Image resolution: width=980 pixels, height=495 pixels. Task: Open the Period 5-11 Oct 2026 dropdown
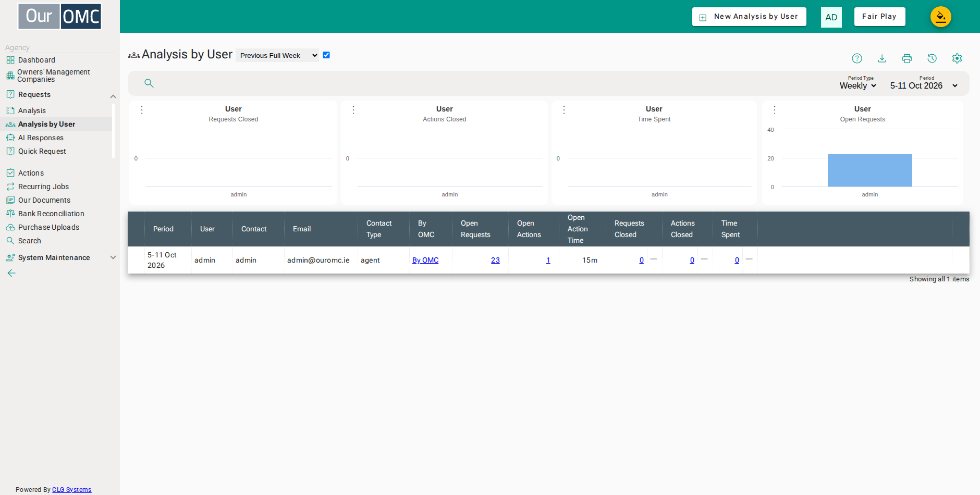click(924, 86)
